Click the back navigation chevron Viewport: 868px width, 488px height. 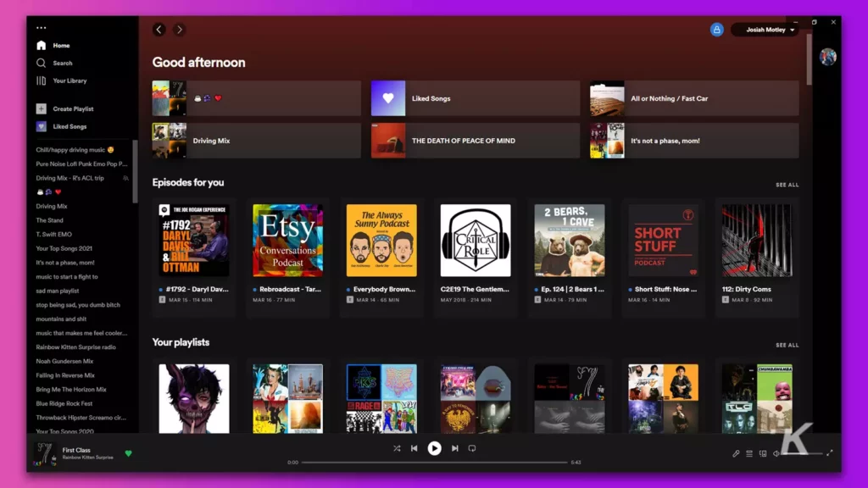[x=159, y=29]
